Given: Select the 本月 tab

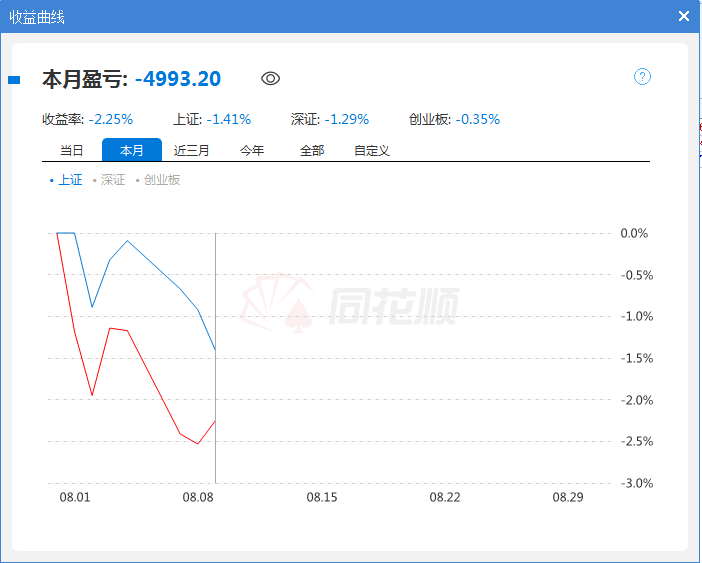Looking at the screenshot, I should click(x=132, y=151).
